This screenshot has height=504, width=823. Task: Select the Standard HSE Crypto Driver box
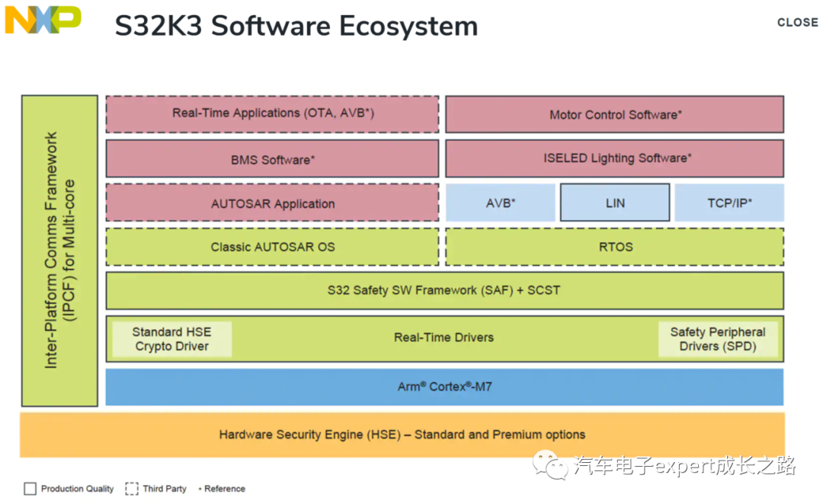(x=171, y=340)
